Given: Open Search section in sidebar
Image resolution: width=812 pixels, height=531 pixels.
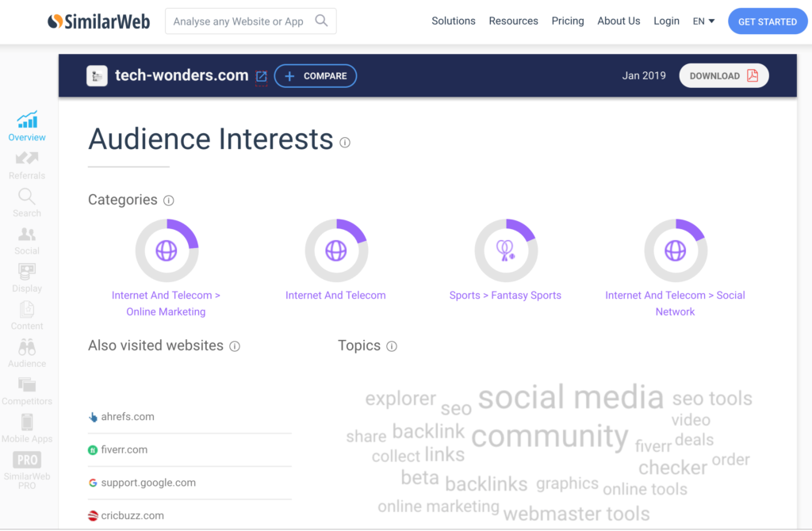Looking at the screenshot, I should 27,203.
